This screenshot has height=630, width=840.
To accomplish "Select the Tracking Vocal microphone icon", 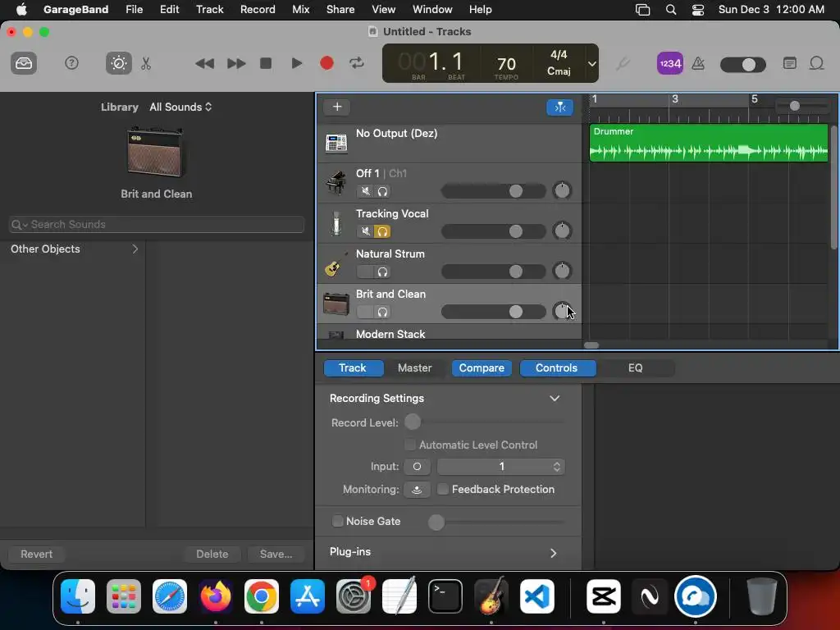I will click(336, 223).
